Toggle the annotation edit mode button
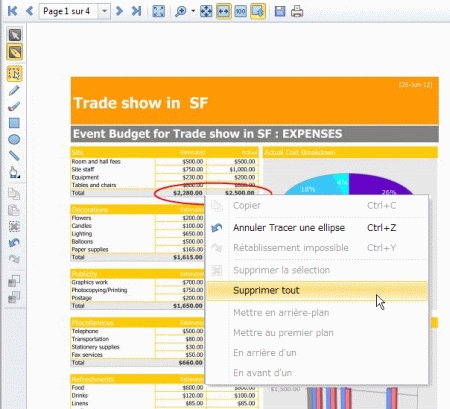The height and width of the screenshot is (409, 450). tap(15, 52)
